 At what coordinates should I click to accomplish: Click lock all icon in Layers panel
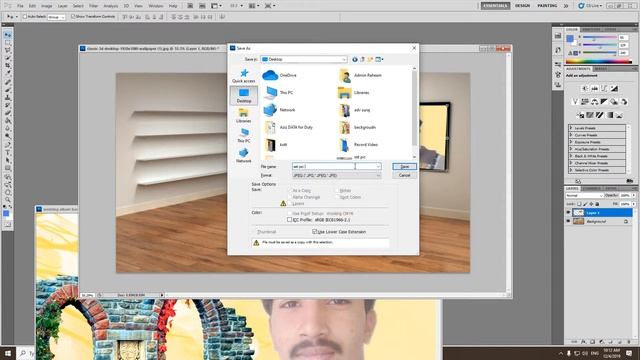pyautogui.click(x=598, y=204)
